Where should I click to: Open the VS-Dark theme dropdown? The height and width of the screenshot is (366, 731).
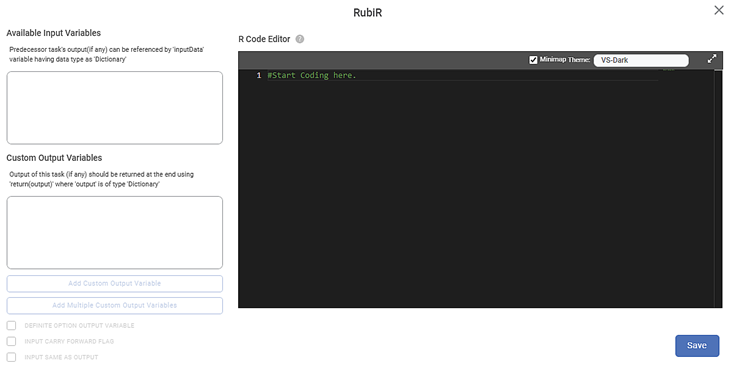(x=641, y=60)
